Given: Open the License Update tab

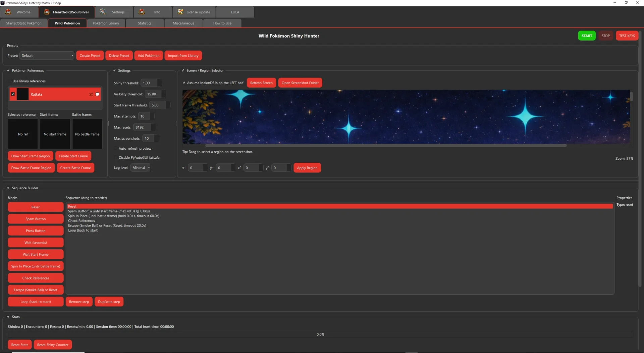Looking at the screenshot, I should point(194,12).
